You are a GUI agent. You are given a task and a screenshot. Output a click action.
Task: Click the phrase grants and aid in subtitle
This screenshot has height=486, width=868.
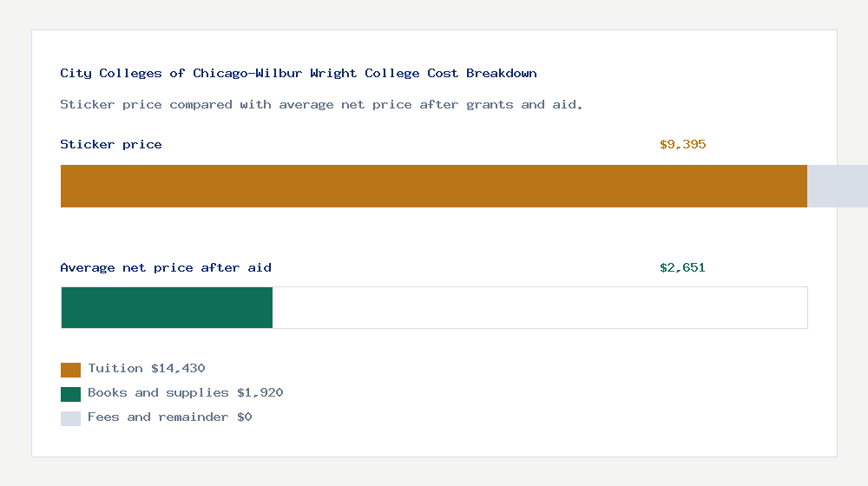523,105
